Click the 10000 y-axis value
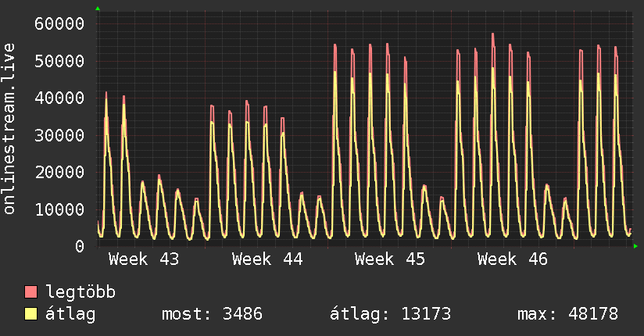 [60, 209]
